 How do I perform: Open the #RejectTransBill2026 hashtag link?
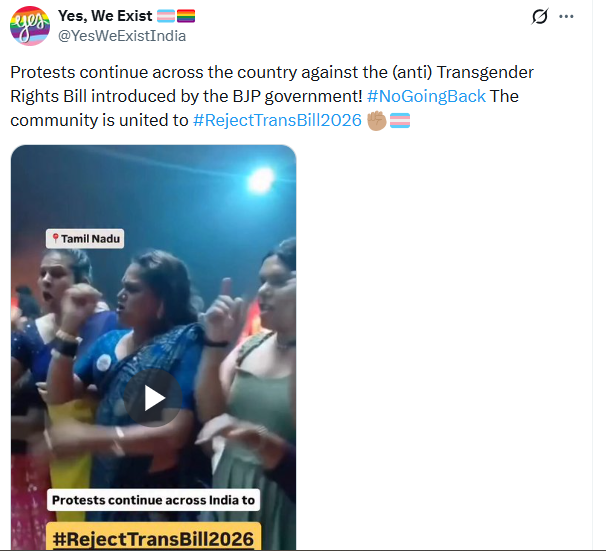(x=277, y=120)
